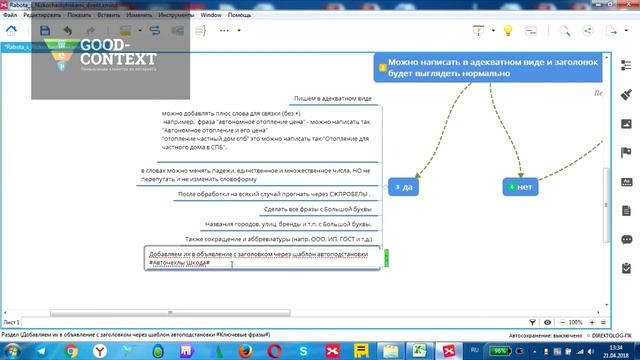
Task: Open Firefox from the taskbar
Action: point(245,351)
